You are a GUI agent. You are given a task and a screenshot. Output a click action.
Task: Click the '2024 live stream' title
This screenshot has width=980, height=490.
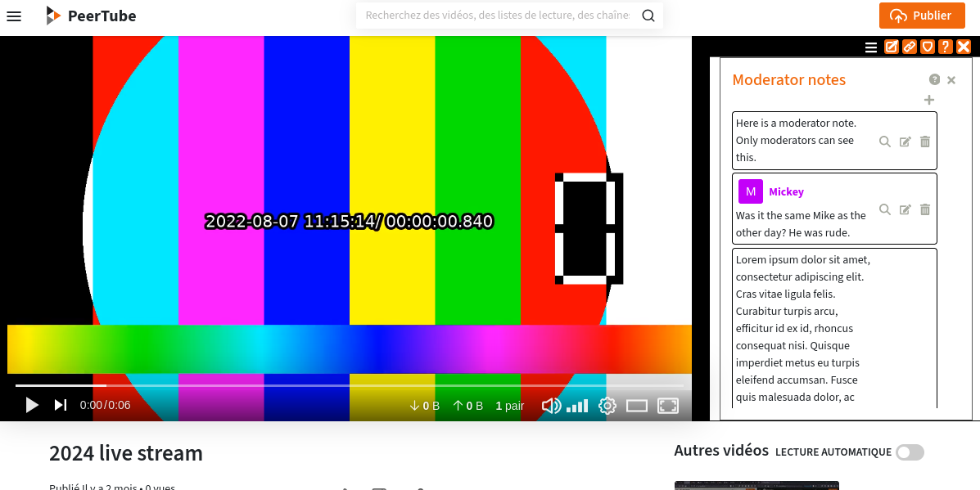pos(125,453)
